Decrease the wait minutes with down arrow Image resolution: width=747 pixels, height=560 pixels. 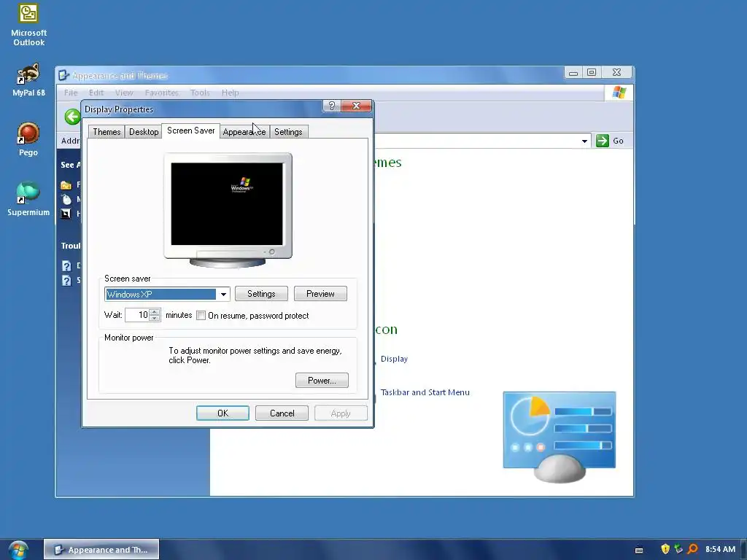[x=155, y=318]
